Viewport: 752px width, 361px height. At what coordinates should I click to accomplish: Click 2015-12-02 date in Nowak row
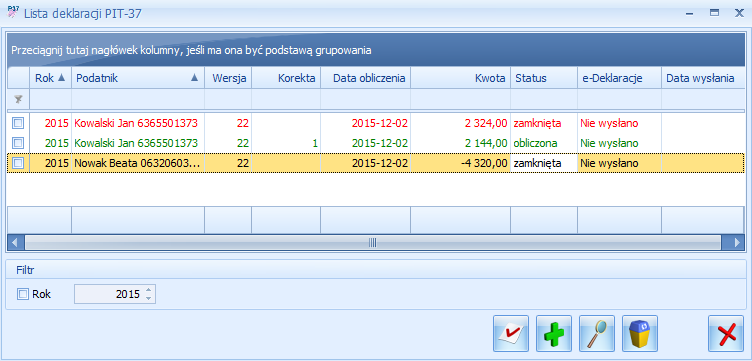point(380,163)
